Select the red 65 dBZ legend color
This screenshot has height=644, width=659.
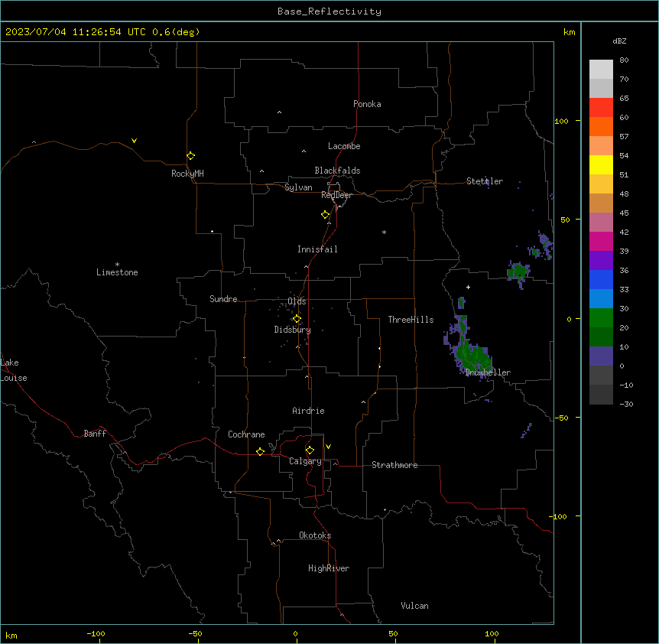coord(601,107)
